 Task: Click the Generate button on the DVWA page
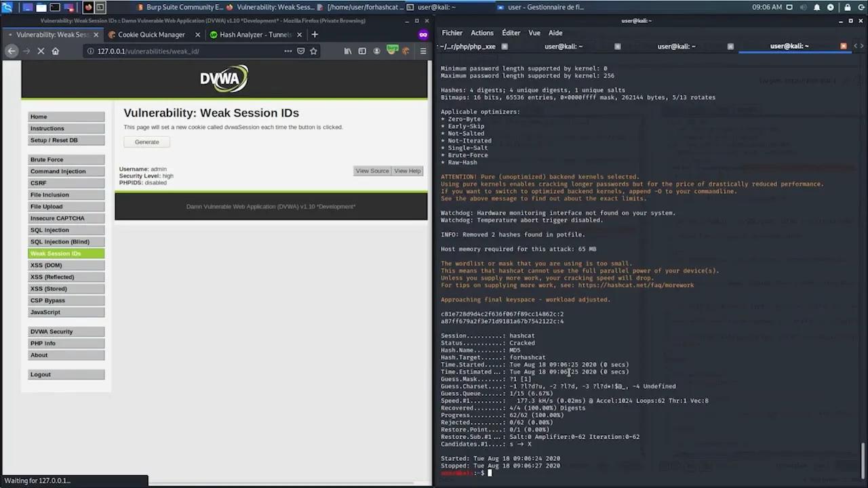coord(146,142)
